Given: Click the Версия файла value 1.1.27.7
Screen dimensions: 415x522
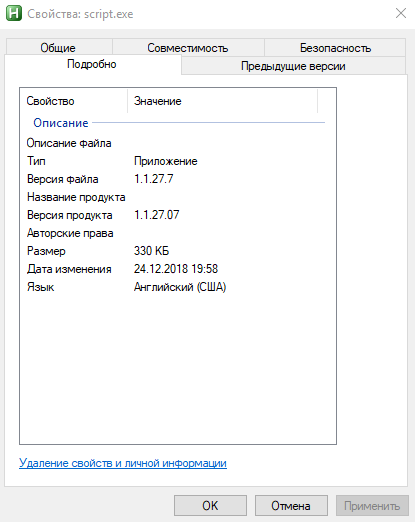Looking at the screenshot, I should (x=153, y=179).
